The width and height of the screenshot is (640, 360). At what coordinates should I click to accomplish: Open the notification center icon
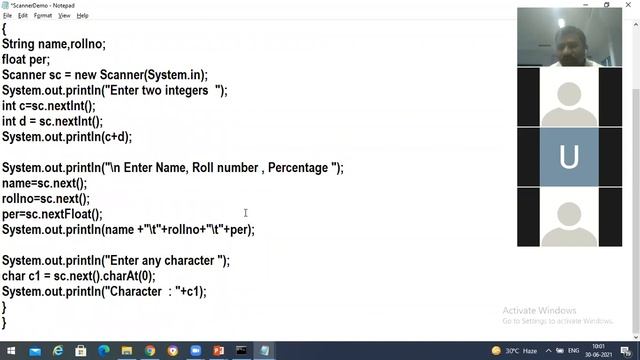click(x=625, y=351)
